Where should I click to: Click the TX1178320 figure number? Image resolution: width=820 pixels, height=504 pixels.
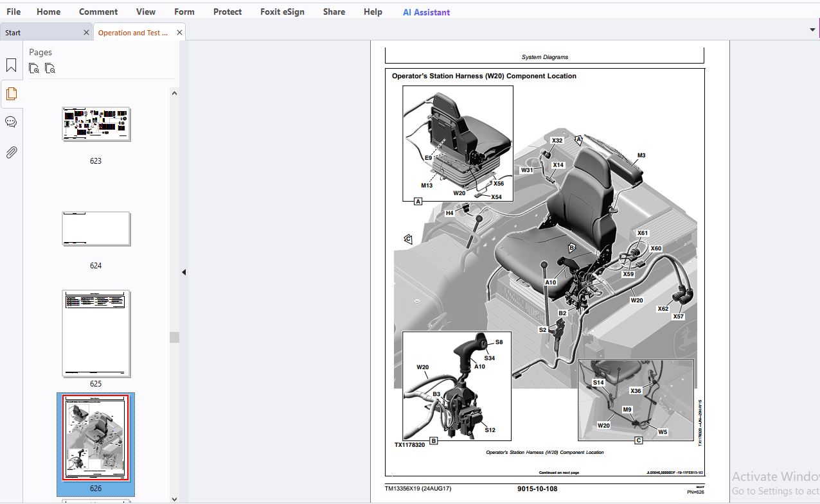tap(409, 445)
